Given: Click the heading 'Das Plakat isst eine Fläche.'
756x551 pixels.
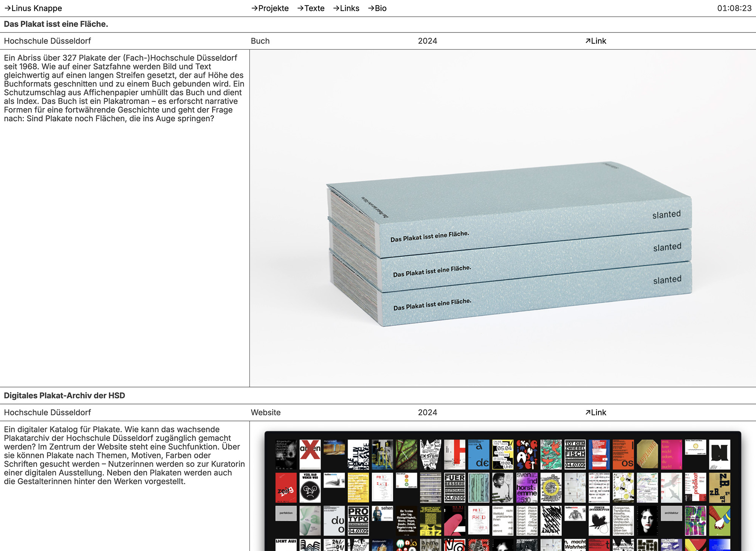Looking at the screenshot, I should pos(56,24).
